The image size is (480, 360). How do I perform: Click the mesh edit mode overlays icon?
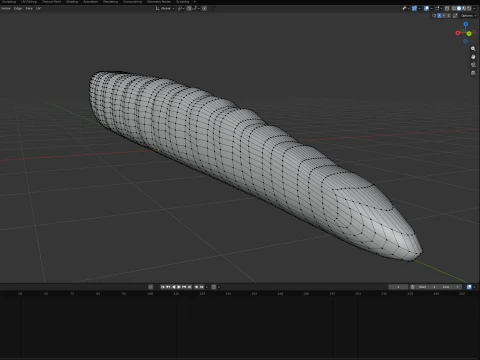coord(437,8)
